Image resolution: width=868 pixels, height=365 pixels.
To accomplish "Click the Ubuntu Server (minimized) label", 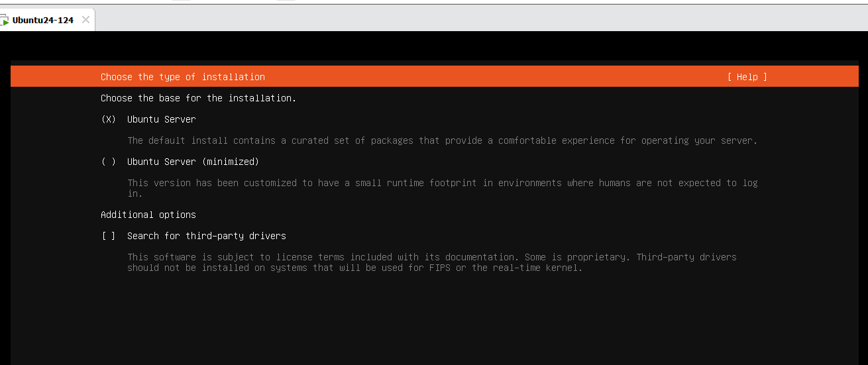I will pyautogui.click(x=193, y=162).
